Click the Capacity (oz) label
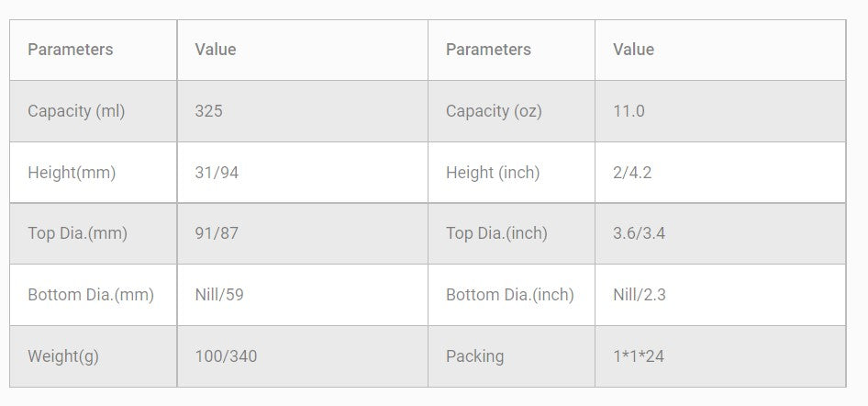 point(494,111)
